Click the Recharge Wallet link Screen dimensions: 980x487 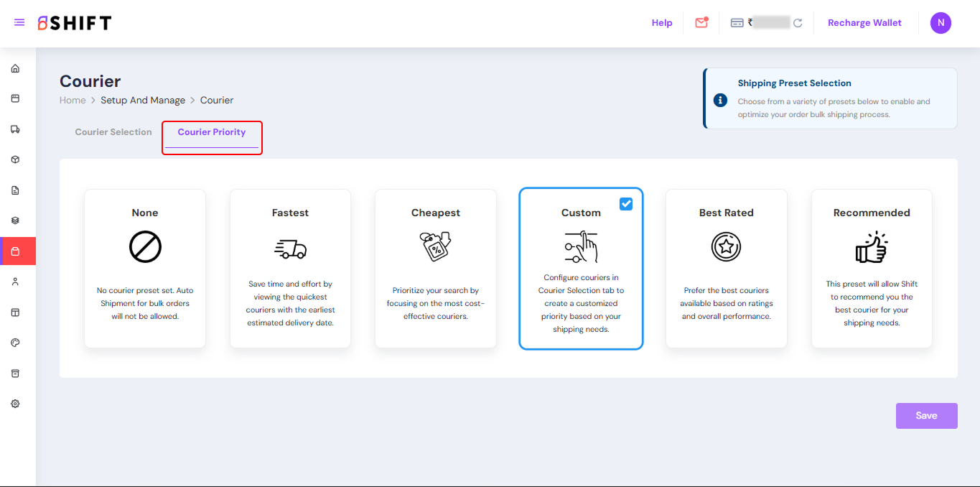[864, 23]
